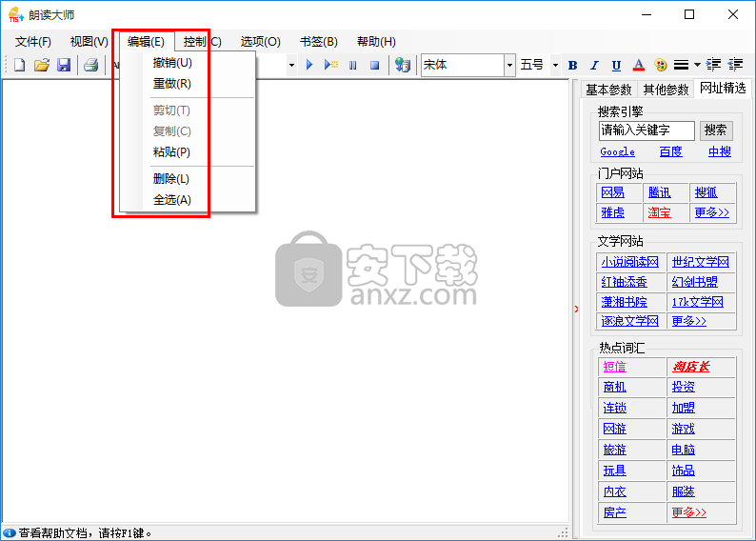This screenshot has height=541, width=756.
Task: Stop the reading playback
Action: (x=374, y=65)
